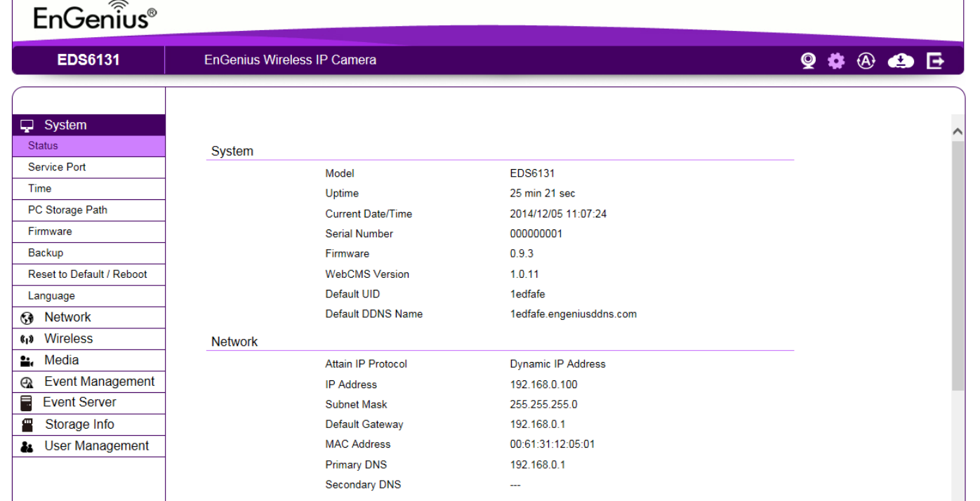Viewport: 980px width, 501px height.
Task: Click the Secondary DNS label
Action: tap(363, 485)
